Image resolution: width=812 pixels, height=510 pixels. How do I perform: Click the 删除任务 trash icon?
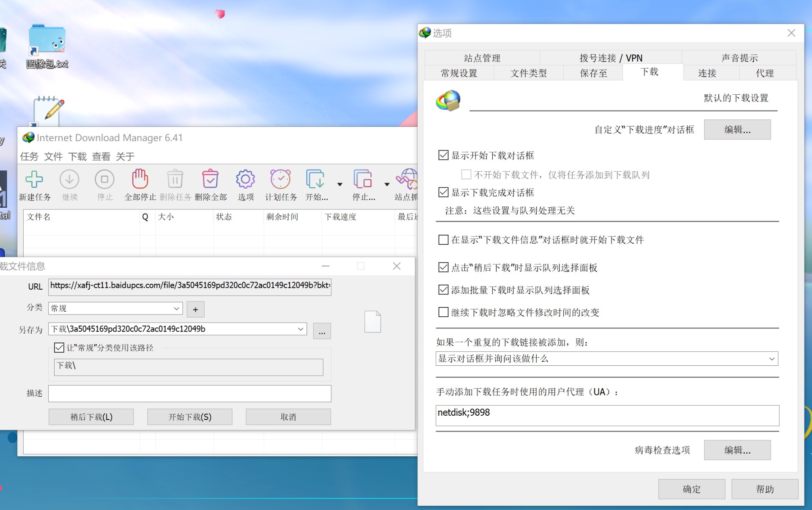click(x=175, y=179)
